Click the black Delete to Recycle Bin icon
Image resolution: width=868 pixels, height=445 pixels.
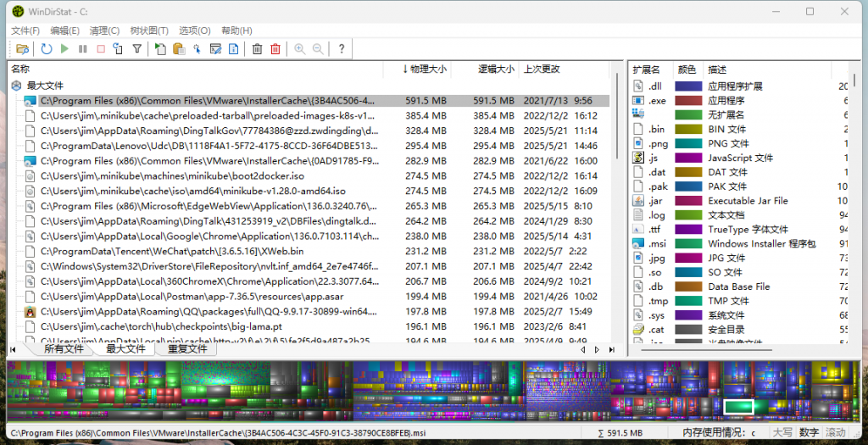pyautogui.click(x=258, y=48)
